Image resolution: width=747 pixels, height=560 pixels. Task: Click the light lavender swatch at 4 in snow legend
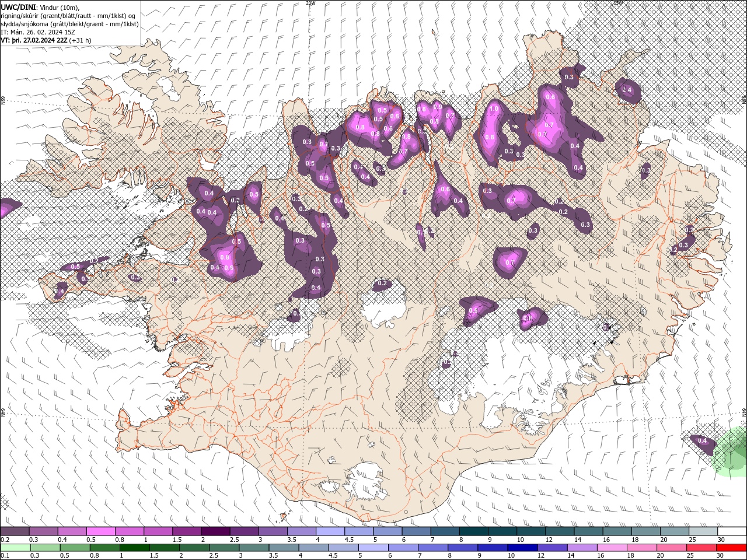click(x=330, y=531)
